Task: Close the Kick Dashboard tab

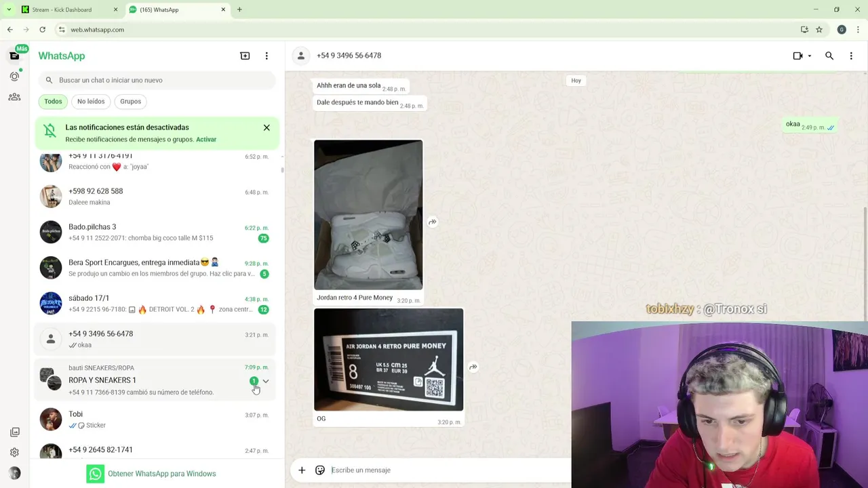Action: 115,9
